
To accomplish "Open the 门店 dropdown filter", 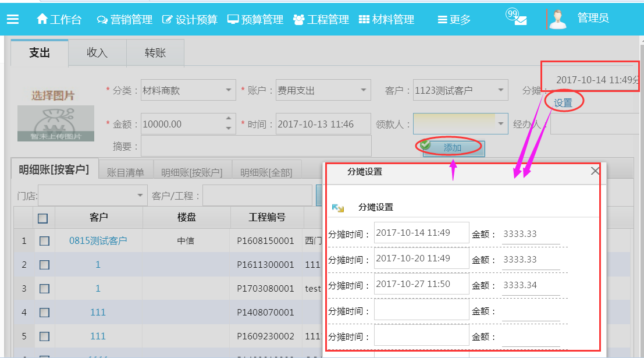I will pyautogui.click(x=140, y=196).
